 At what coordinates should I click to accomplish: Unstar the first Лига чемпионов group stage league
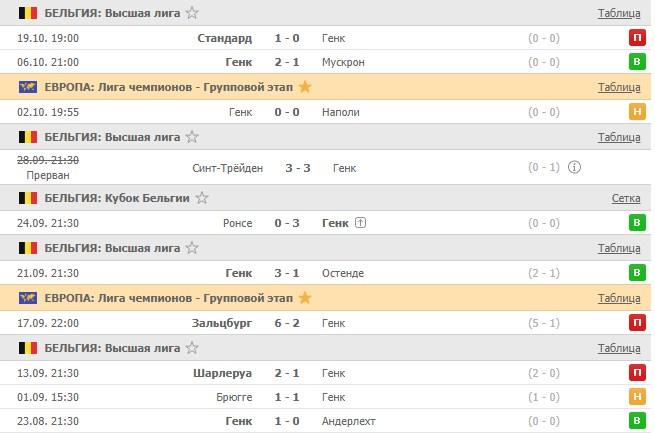coord(305,87)
